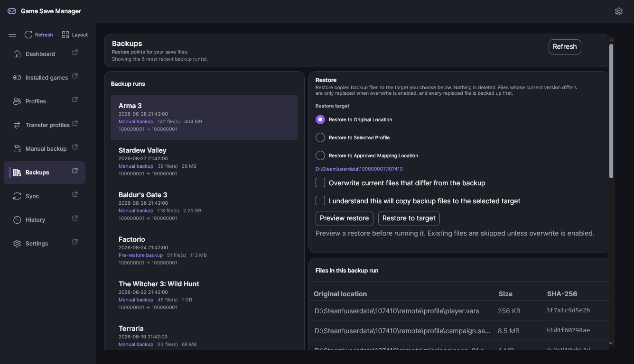Open Dashboard in a new window icon
Viewport: 634px width, 364px height.
[75, 53]
